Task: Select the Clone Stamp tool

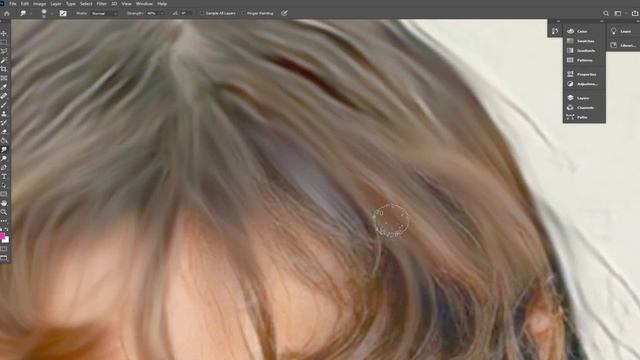Action: click(4, 114)
